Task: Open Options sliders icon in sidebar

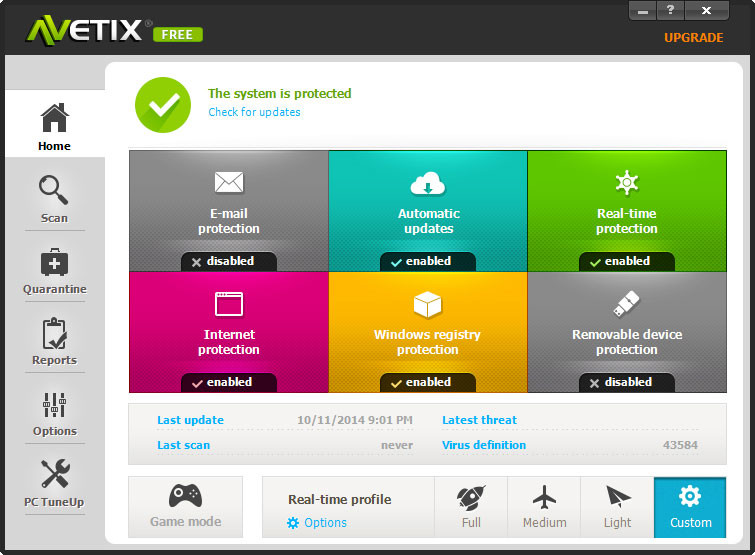Action: click(54, 405)
